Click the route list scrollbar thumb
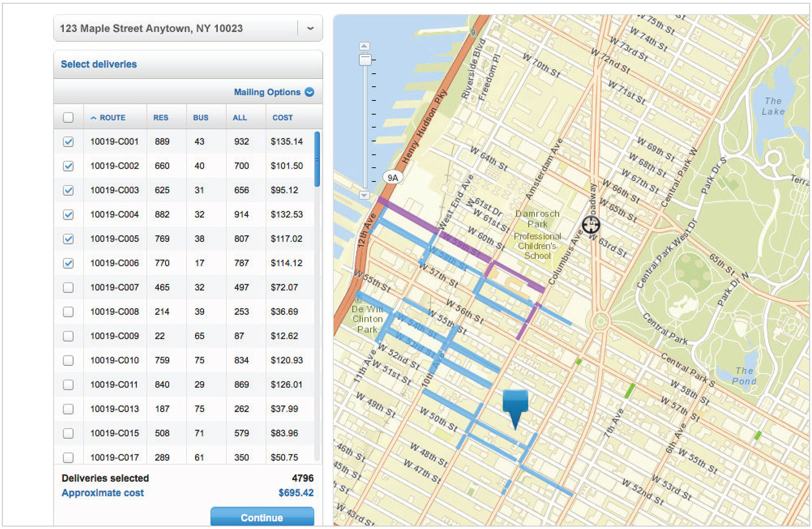The height and width of the screenshot is (529, 812). [317, 159]
